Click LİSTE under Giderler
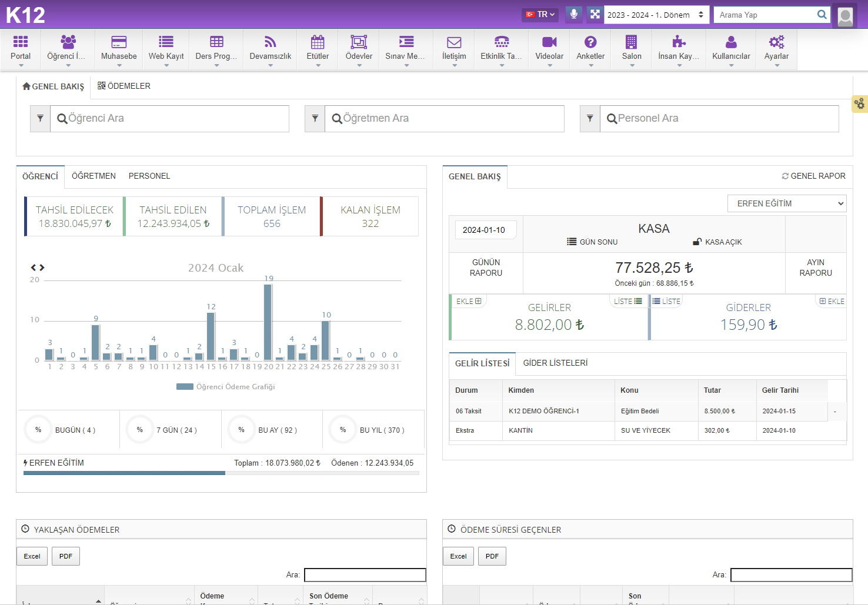This screenshot has width=868, height=605. click(x=666, y=301)
